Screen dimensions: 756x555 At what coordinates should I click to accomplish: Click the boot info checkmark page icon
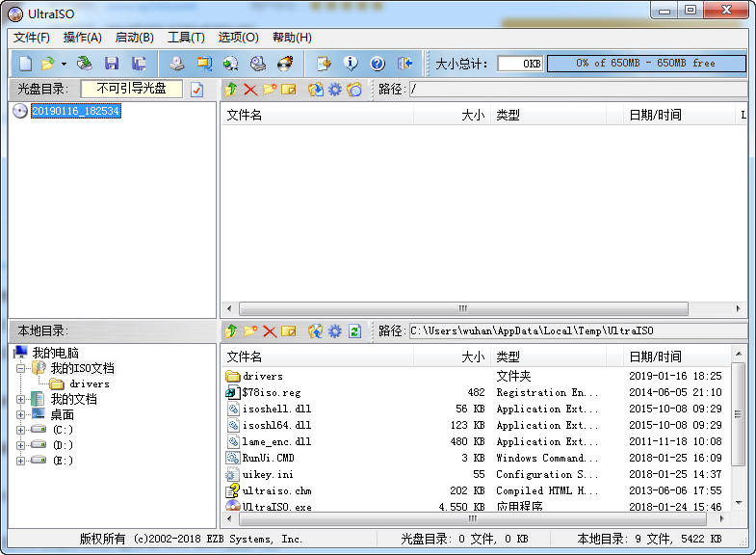pyautogui.click(x=197, y=90)
